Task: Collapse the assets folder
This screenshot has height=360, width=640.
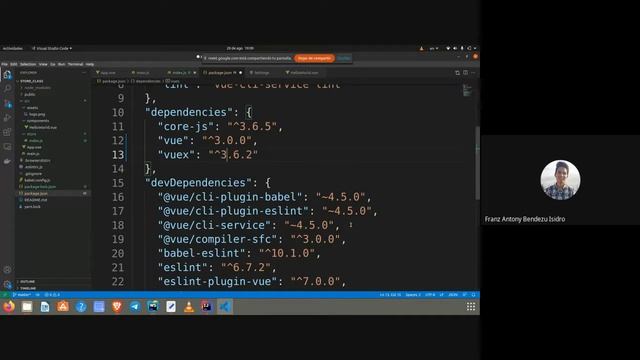Action: pos(31,108)
